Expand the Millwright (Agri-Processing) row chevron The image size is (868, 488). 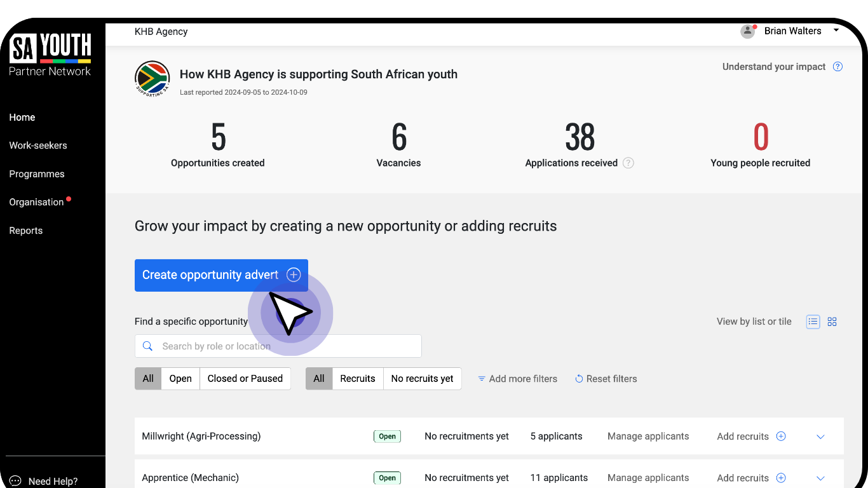pyautogui.click(x=820, y=437)
